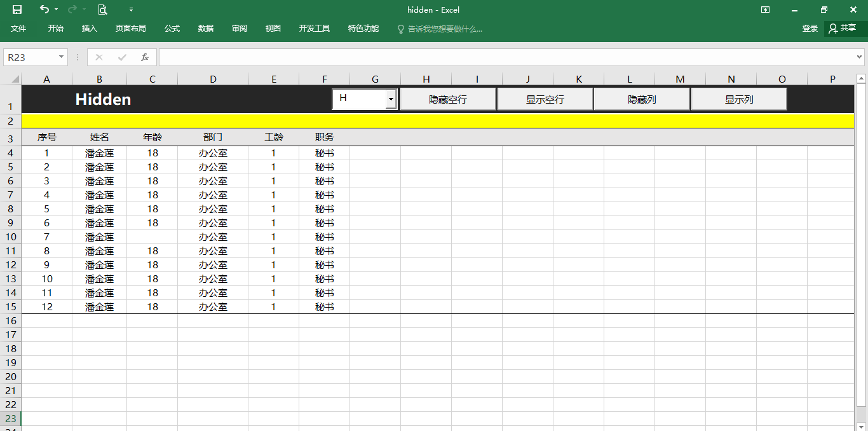Click the 隐藏空行 button
This screenshot has height=431, width=868.
point(448,99)
